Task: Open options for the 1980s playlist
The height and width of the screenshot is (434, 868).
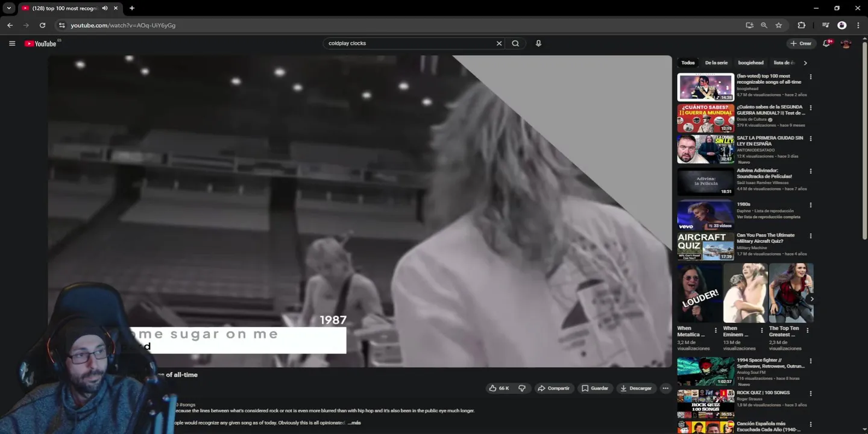Action: (811, 205)
